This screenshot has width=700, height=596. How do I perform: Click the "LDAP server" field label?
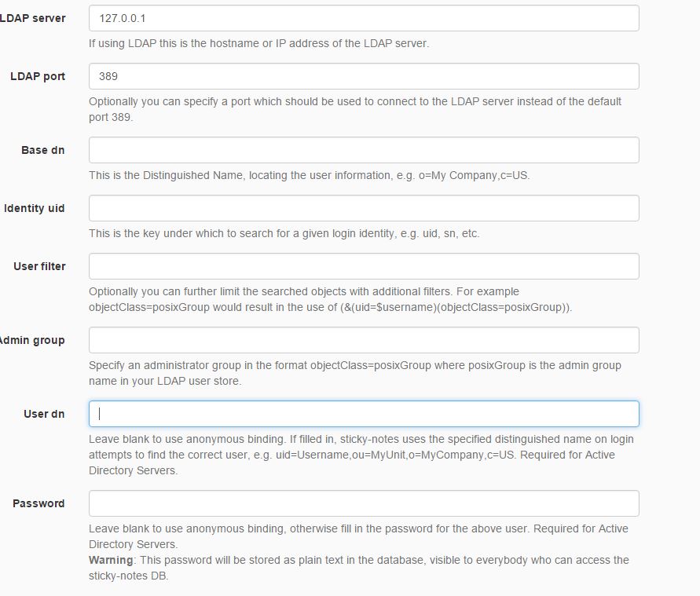tap(33, 18)
